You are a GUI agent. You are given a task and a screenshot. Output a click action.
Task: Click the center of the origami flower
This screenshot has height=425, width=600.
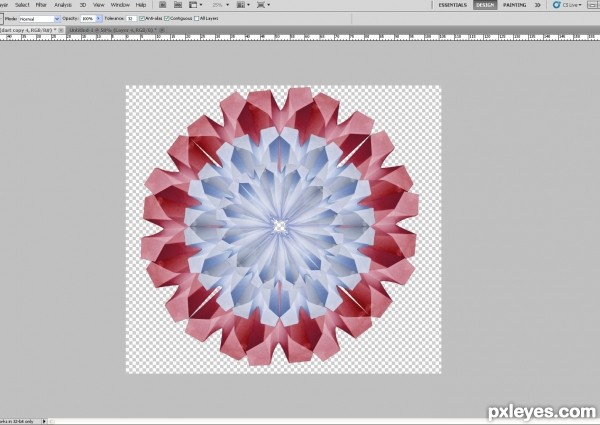click(280, 226)
